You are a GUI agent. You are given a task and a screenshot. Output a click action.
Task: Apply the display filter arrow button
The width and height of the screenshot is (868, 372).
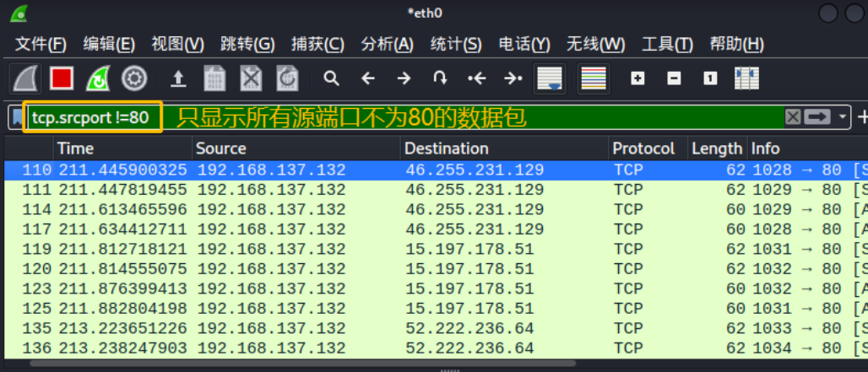817,116
